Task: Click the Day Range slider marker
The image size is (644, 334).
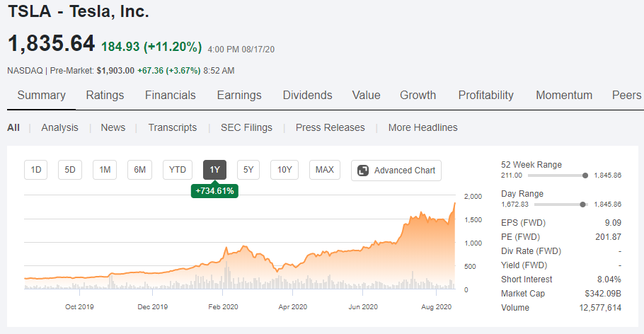Action: 582,205
